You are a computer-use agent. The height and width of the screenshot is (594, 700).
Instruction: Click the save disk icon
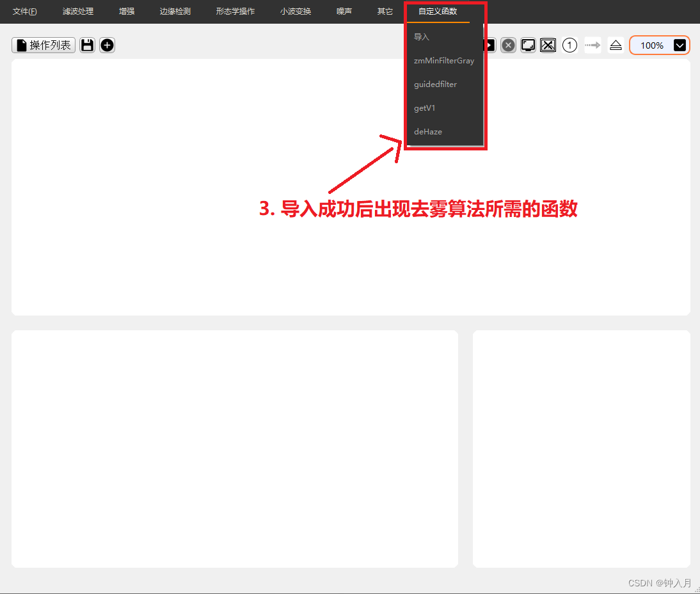tap(87, 45)
